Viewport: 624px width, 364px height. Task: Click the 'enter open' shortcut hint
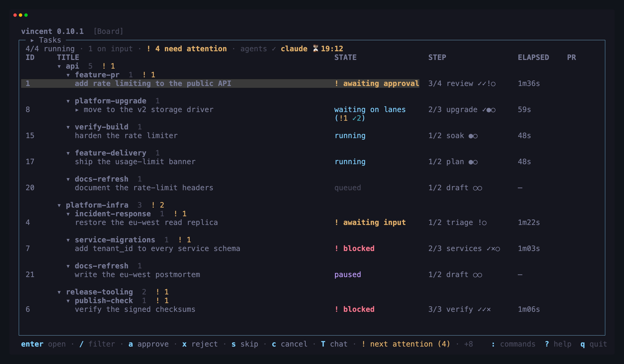(x=43, y=344)
